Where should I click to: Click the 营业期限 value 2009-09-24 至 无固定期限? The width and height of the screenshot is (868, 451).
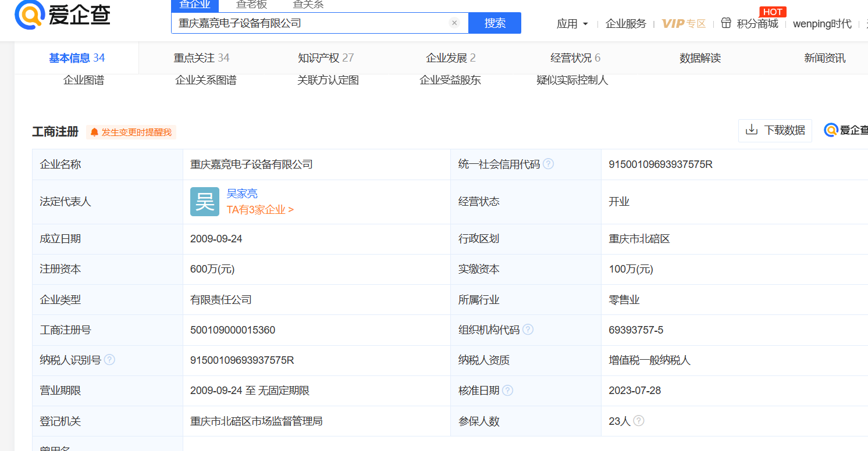pos(250,391)
